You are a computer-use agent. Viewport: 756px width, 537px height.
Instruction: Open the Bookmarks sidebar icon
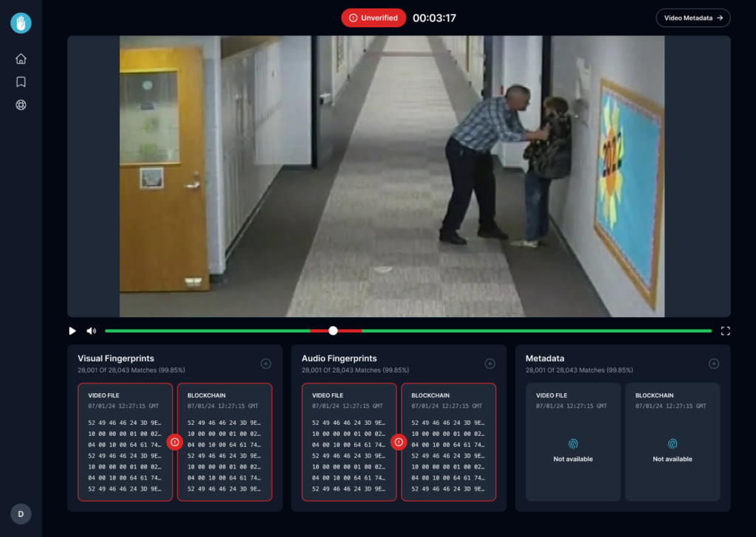tap(21, 82)
